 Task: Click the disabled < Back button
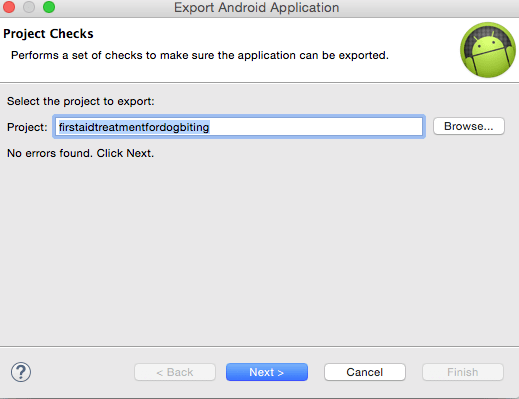(x=175, y=372)
